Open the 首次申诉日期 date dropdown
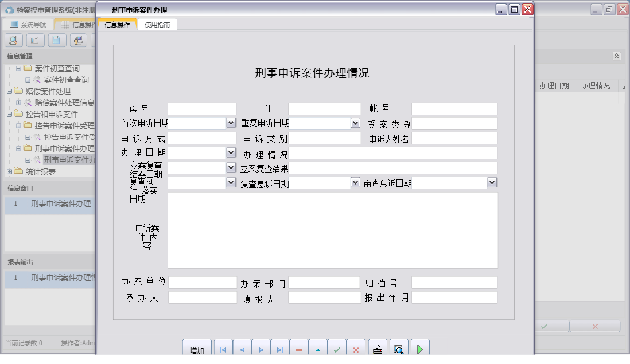 click(231, 123)
